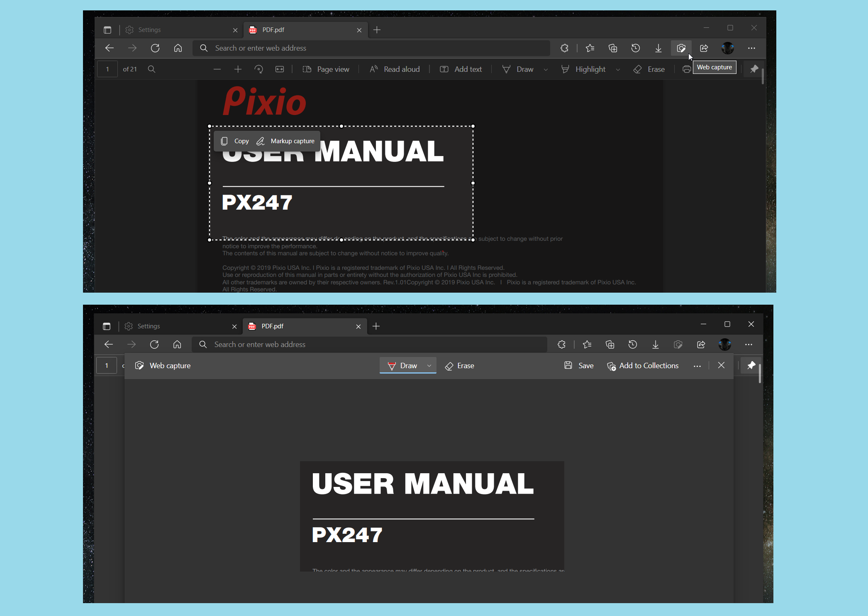Click Zoom in plus icon in PDF toolbar
Viewport: 868px width, 616px height.
pyautogui.click(x=238, y=69)
